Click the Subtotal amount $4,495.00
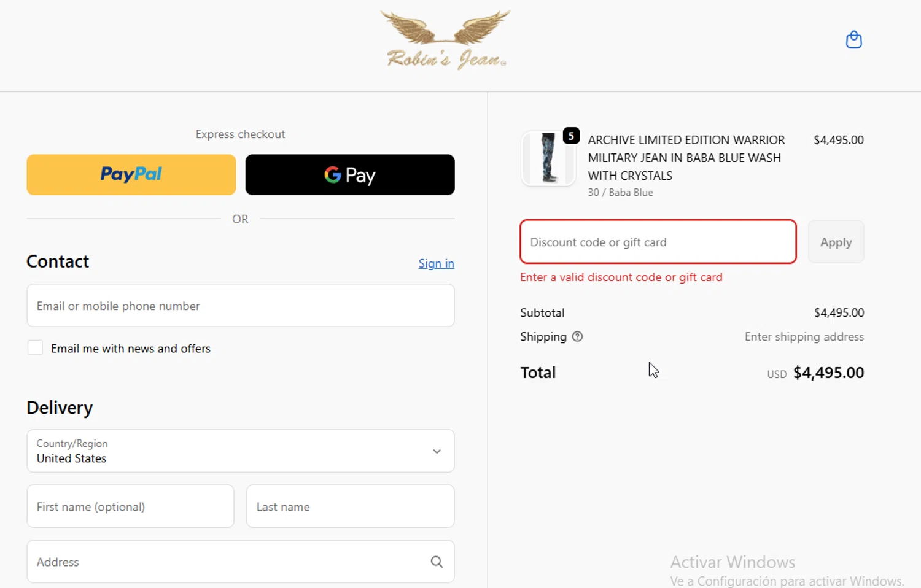The image size is (921, 588). 839,313
